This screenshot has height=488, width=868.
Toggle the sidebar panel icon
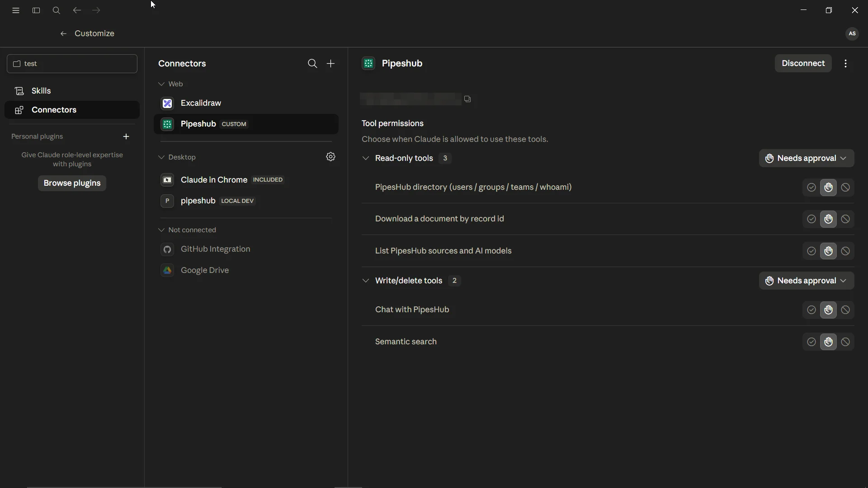(36, 10)
